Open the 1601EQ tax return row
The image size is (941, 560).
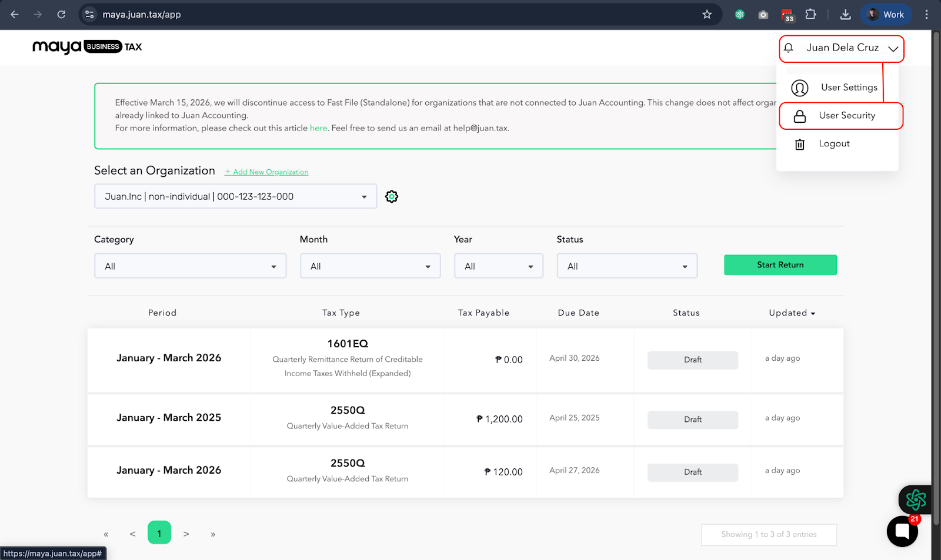(x=465, y=360)
